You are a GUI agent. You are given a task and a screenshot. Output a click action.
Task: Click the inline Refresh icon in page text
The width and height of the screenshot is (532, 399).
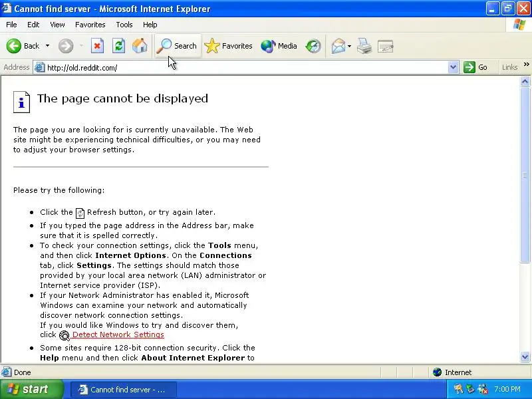pyautogui.click(x=80, y=213)
